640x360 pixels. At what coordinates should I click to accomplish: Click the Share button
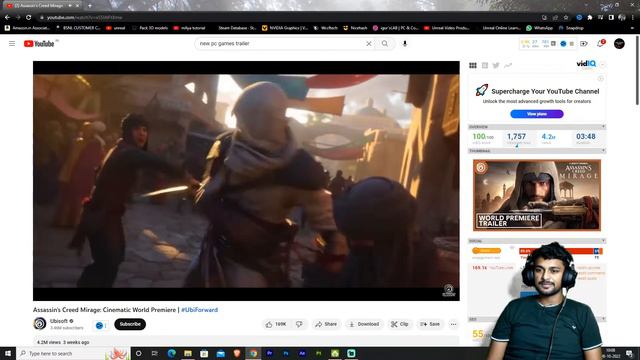pos(326,324)
